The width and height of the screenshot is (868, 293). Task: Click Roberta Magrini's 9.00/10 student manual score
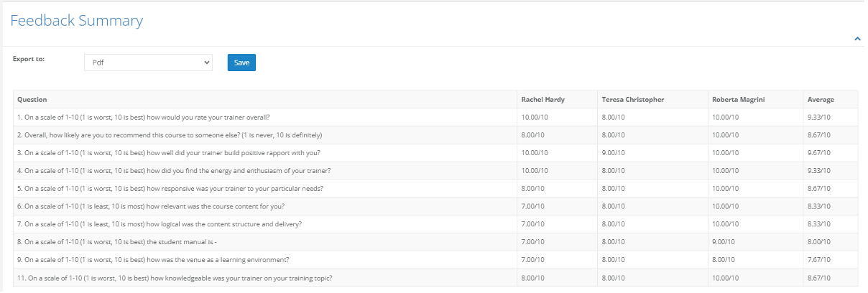(722, 242)
